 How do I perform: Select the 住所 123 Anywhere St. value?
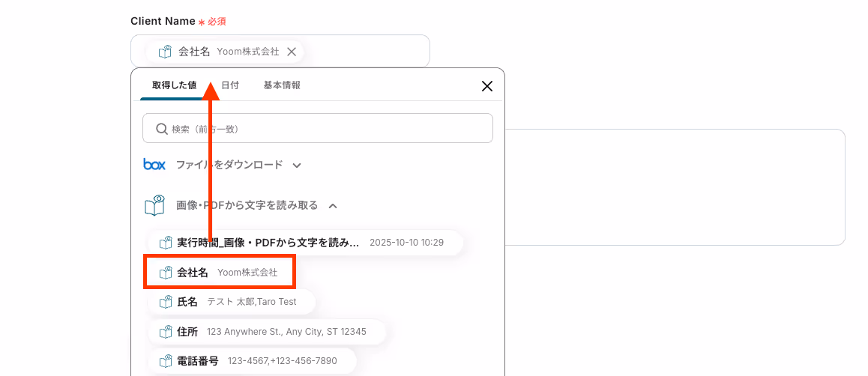coord(266,331)
